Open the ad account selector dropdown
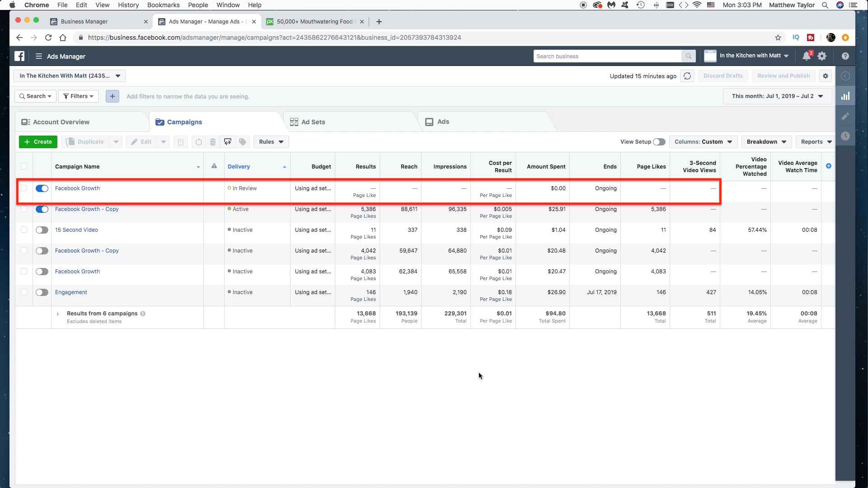 (70, 76)
